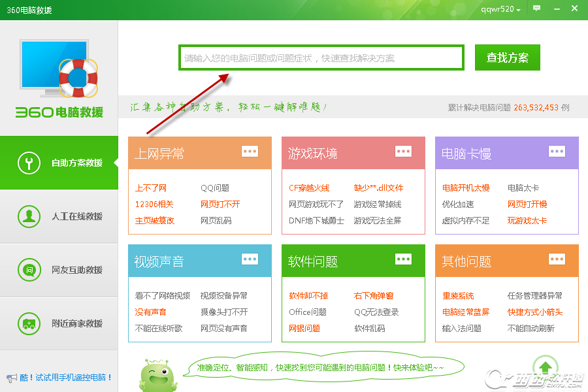Open the feedback message icon in title bar
This screenshot has height=392, width=588.
pos(536,8)
